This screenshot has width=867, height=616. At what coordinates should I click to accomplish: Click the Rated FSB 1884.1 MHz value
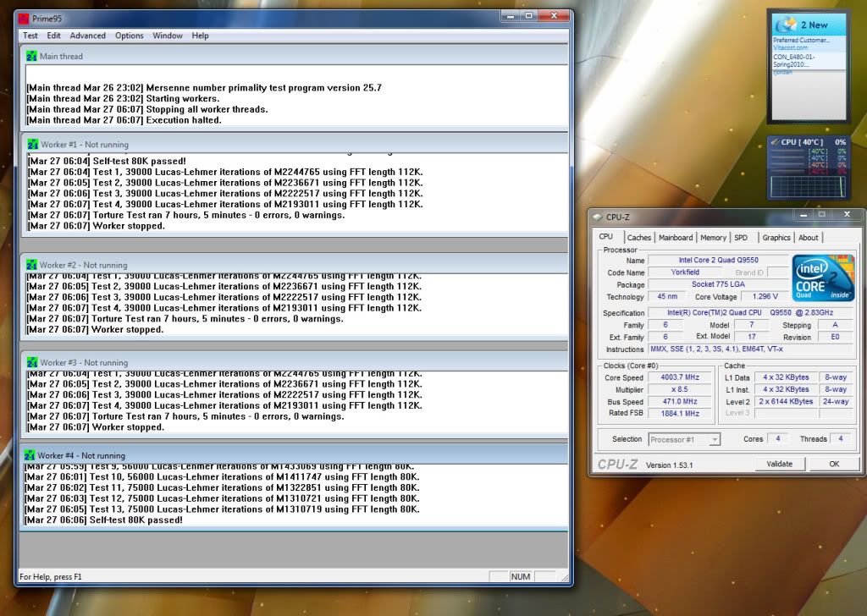tap(680, 413)
